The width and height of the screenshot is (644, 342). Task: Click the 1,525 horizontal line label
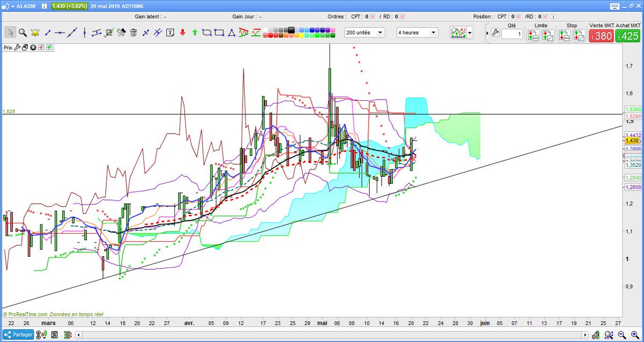coord(9,111)
